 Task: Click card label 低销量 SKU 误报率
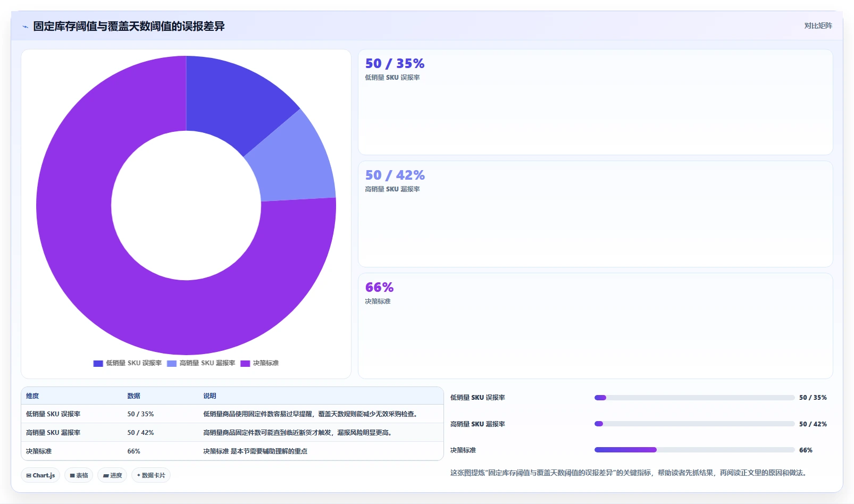point(392,78)
